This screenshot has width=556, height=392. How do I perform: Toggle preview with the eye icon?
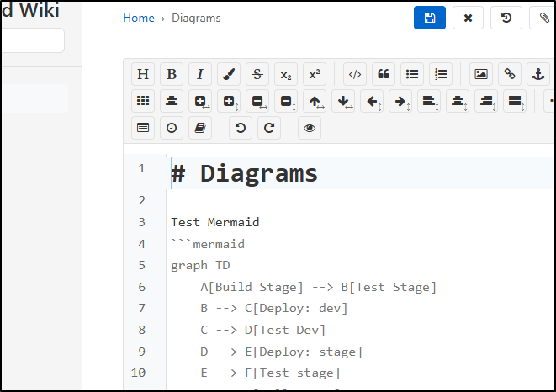coord(310,128)
